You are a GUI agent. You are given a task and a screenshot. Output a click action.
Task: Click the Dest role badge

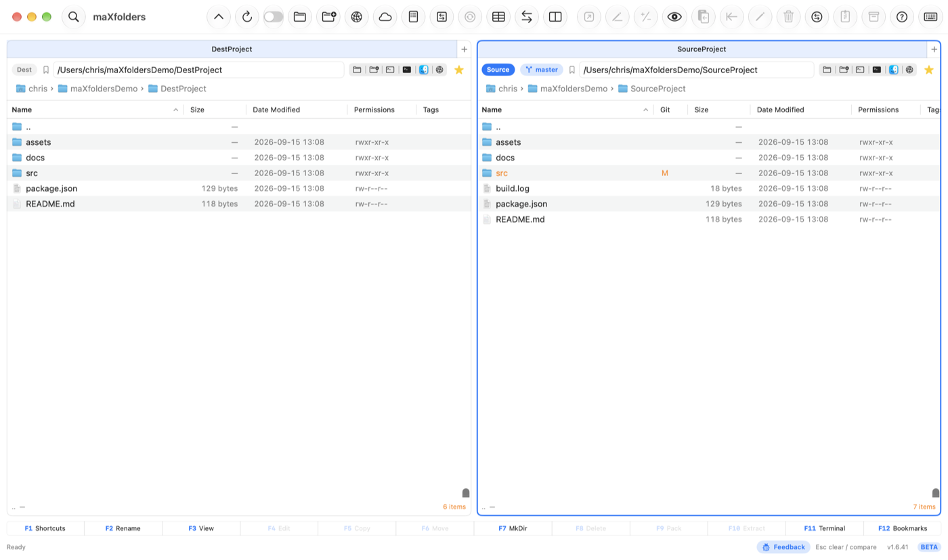click(x=24, y=70)
